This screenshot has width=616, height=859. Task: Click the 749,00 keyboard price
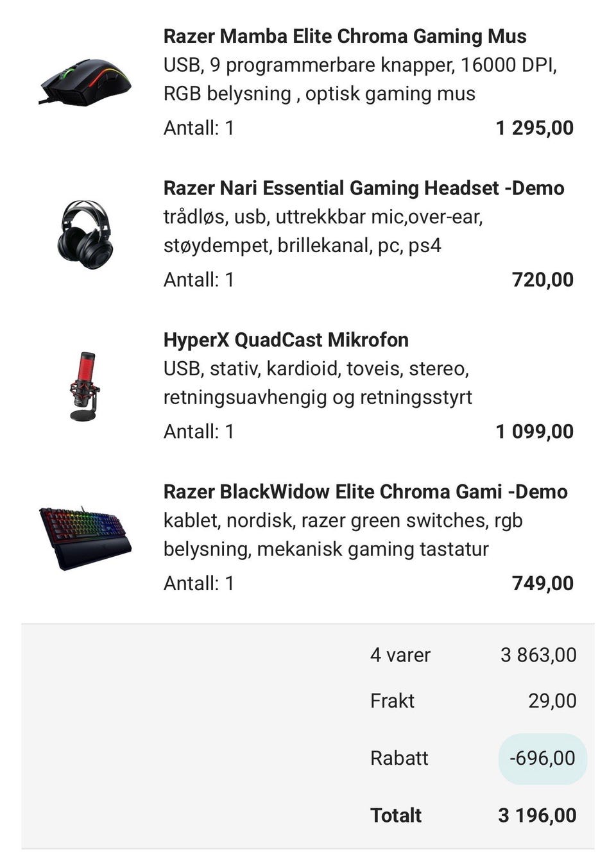[x=542, y=583]
